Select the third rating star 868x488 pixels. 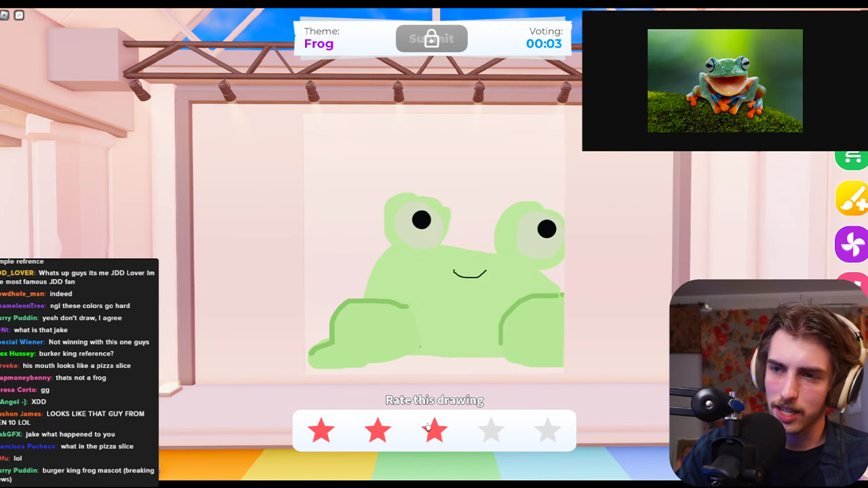(435, 430)
